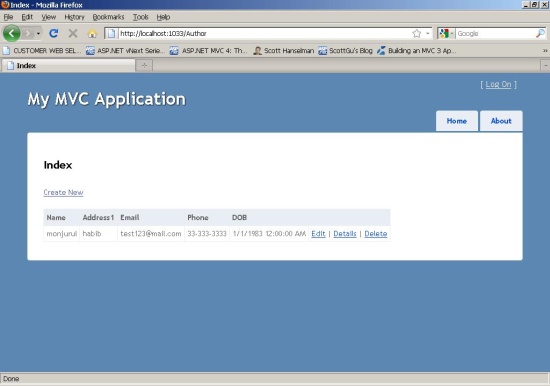Screen dimensions: 550x386
Task: Open the navigation history dropdown arrow
Action: click(x=38, y=34)
